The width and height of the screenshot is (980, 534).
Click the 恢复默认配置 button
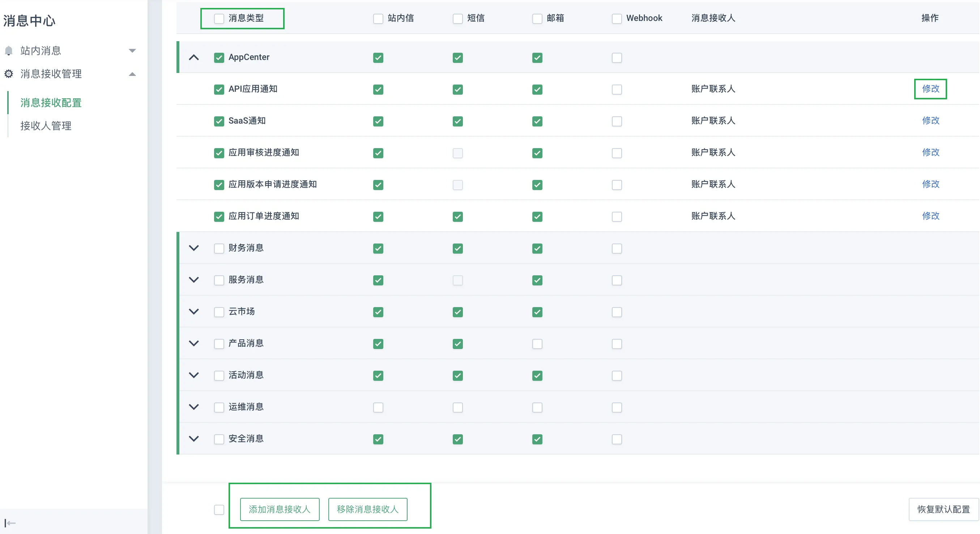pos(943,509)
